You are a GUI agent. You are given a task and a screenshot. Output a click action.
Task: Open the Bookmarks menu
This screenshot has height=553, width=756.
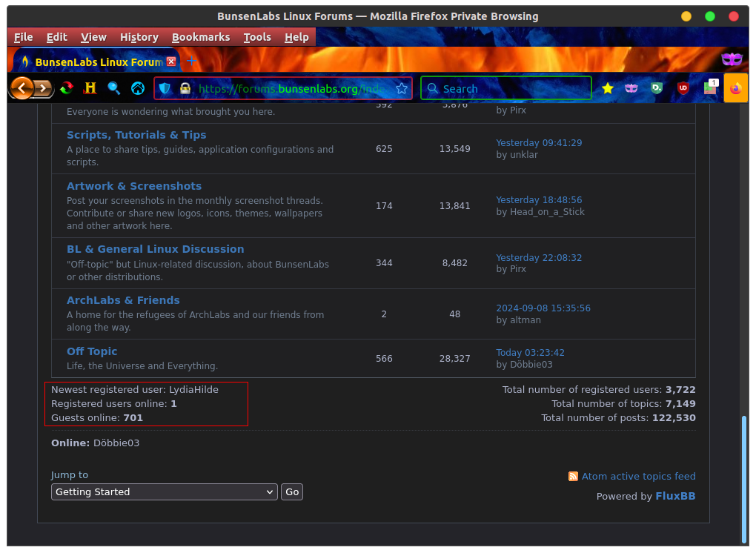(201, 37)
